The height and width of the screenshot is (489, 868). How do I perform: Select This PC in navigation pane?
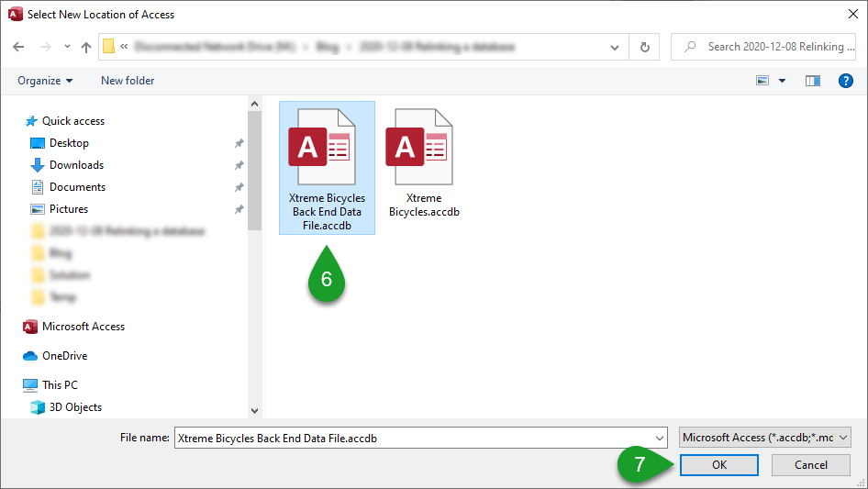tap(60, 385)
